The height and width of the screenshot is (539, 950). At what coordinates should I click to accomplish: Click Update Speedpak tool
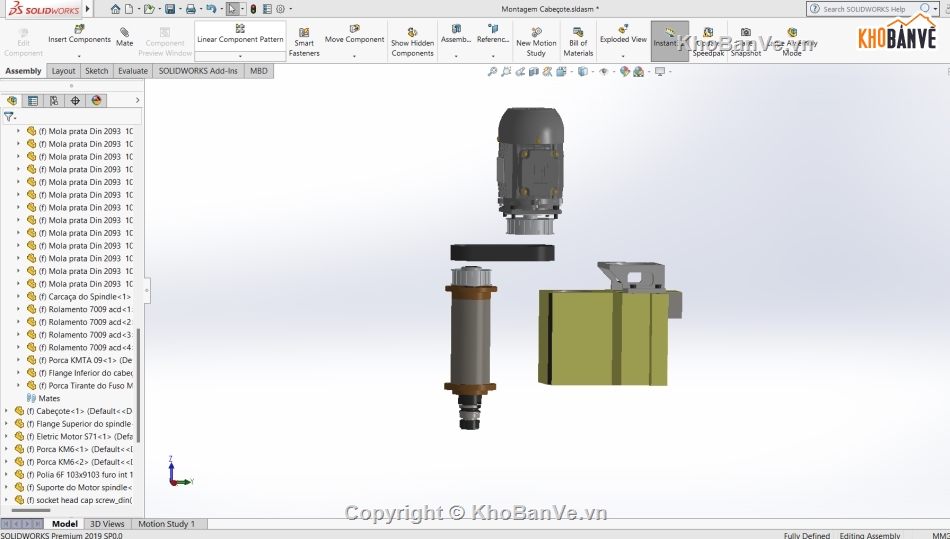(x=708, y=41)
